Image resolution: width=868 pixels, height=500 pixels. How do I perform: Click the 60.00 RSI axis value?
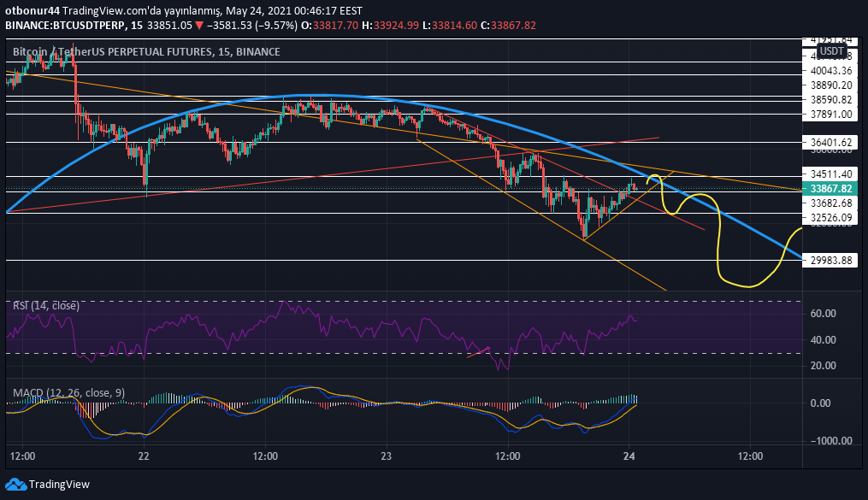click(x=824, y=314)
